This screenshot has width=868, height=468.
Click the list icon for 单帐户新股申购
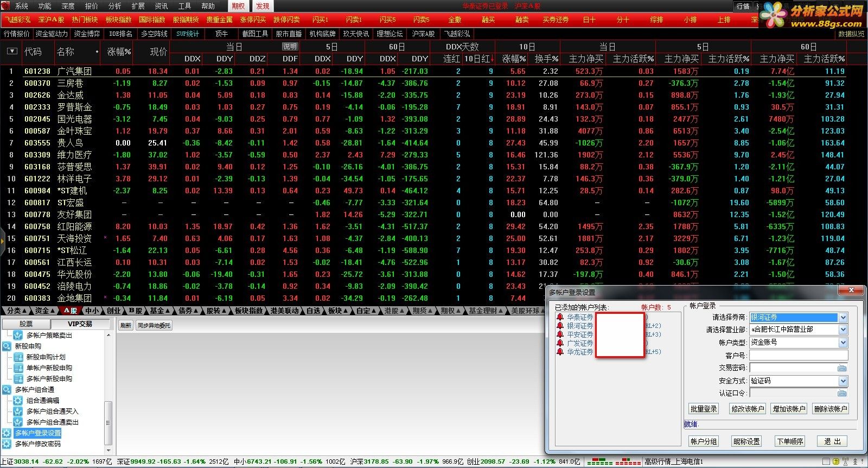pos(18,368)
